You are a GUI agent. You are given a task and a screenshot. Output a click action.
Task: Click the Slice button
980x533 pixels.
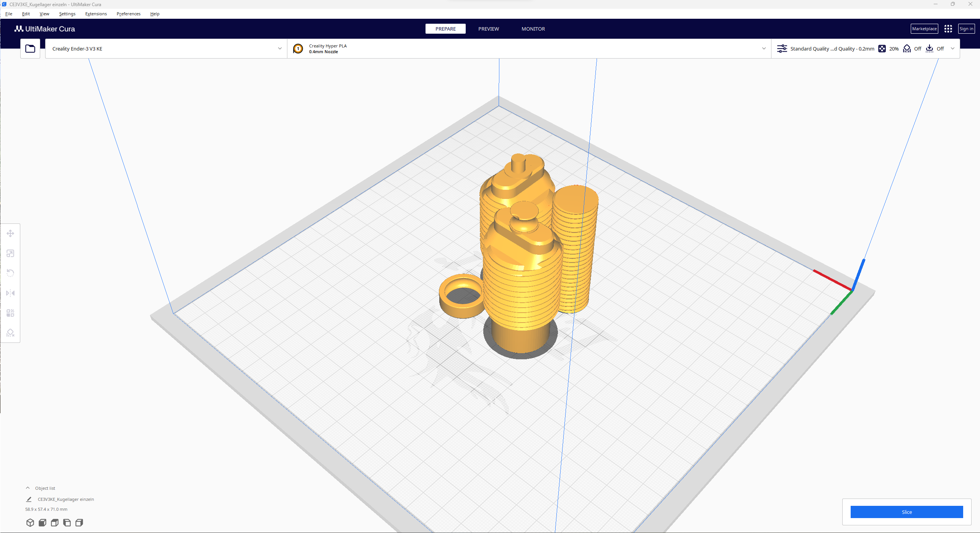[x=907, y=512]
